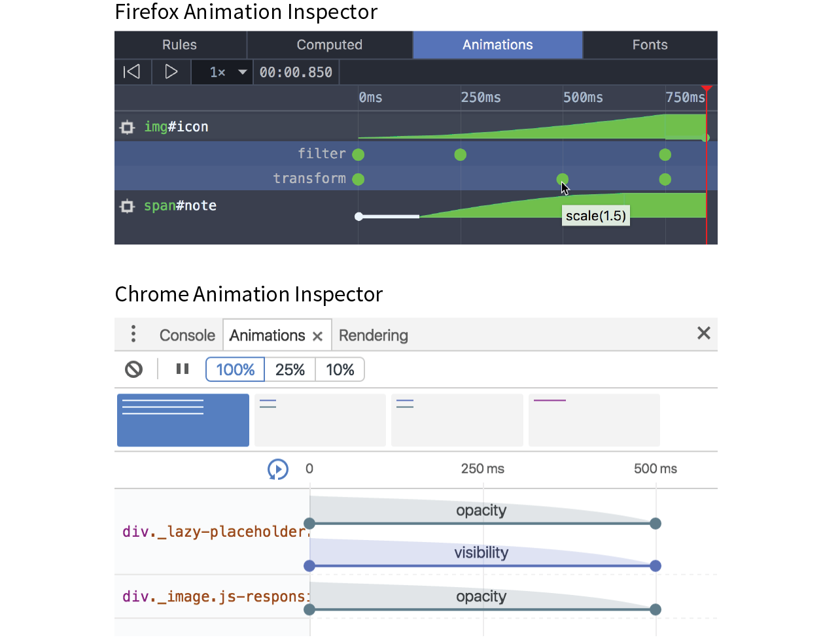Open the Fonts tab

(650, 45)
